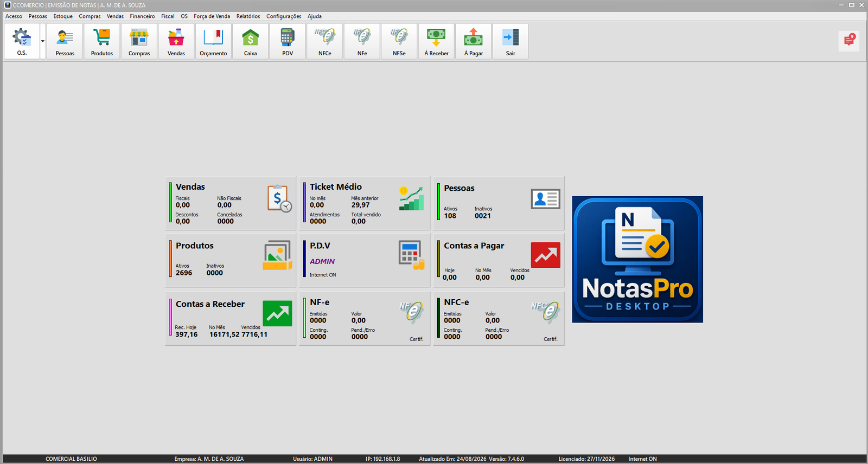Open the OS menu
The image size is (868, 464).
184,16
